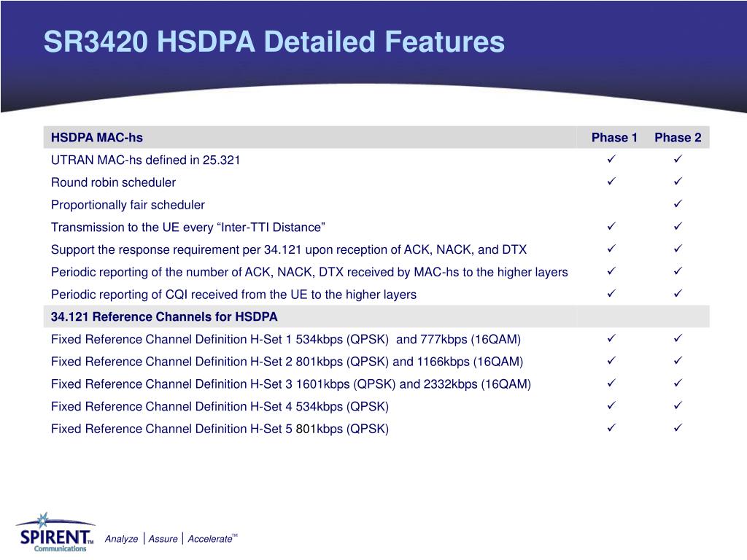Click Phase 2 checkmark for H-Set 1 row

(678, 338)
